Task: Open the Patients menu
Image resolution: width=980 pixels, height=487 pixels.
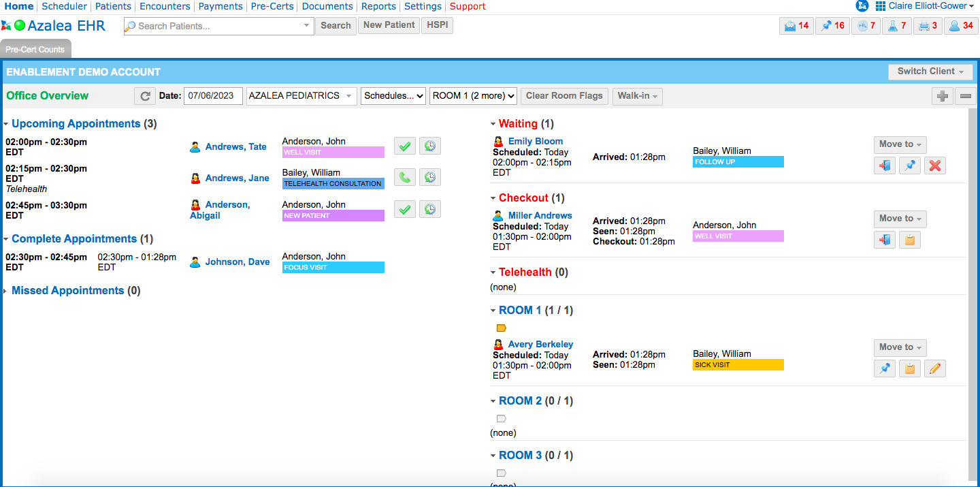Action: pos(113,6)
